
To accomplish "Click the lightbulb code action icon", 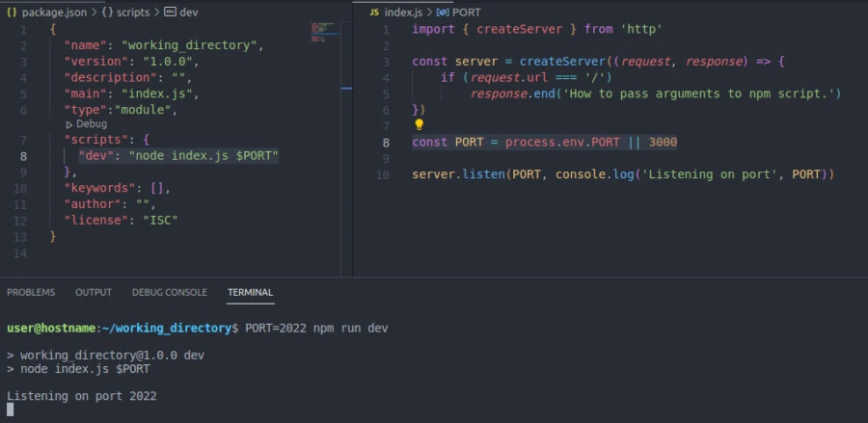I will point(419,124).
